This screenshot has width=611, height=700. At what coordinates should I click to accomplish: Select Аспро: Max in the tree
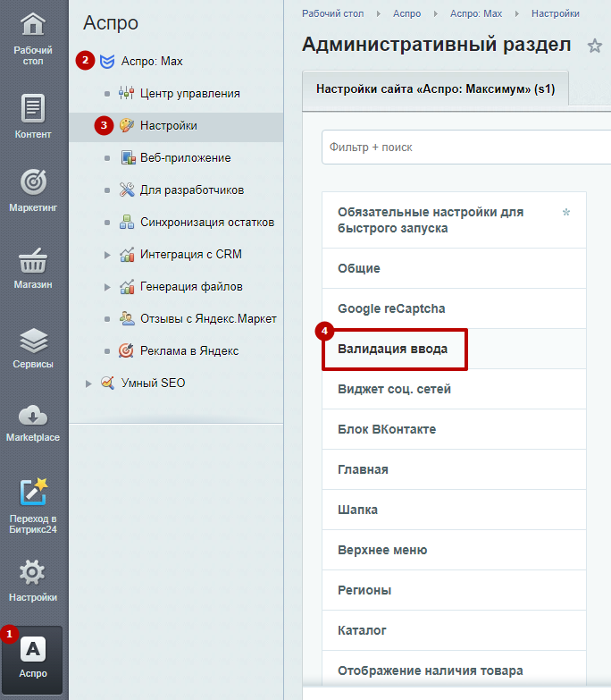[x=152, y=61]
